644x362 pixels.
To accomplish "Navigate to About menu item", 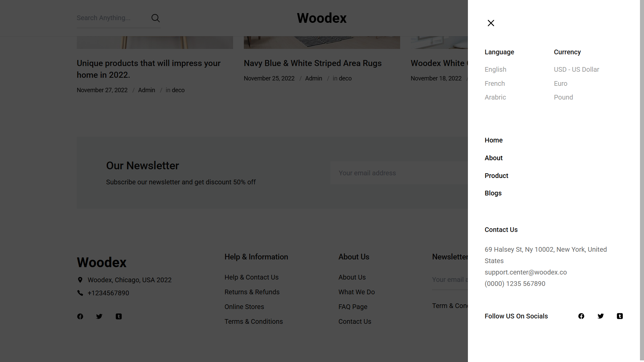I will 493,158.
